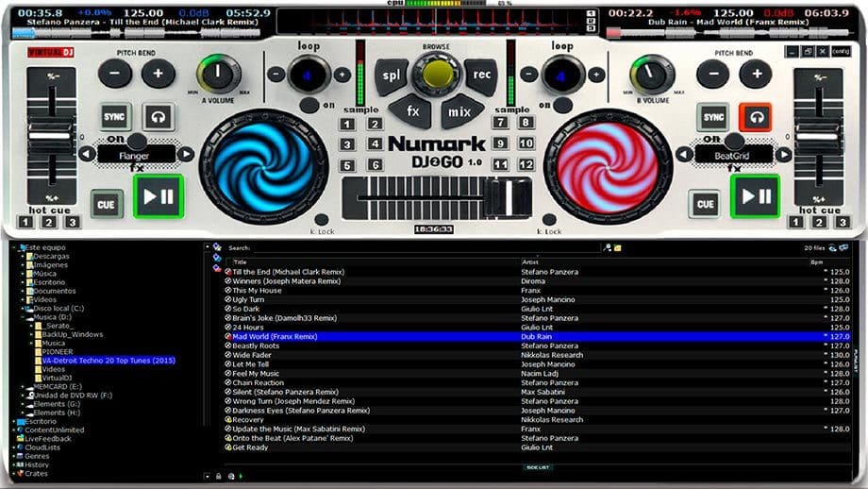Click deck A pitch bend plus button
The image size is (868, 489).
pyautogui.click(x=158, y=75)
